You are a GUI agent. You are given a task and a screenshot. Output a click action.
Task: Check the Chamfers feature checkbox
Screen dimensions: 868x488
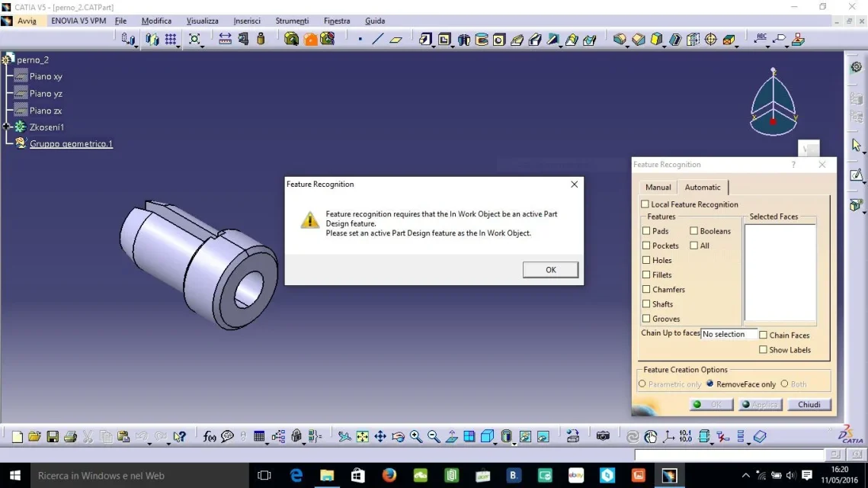[x=646, y=289]
